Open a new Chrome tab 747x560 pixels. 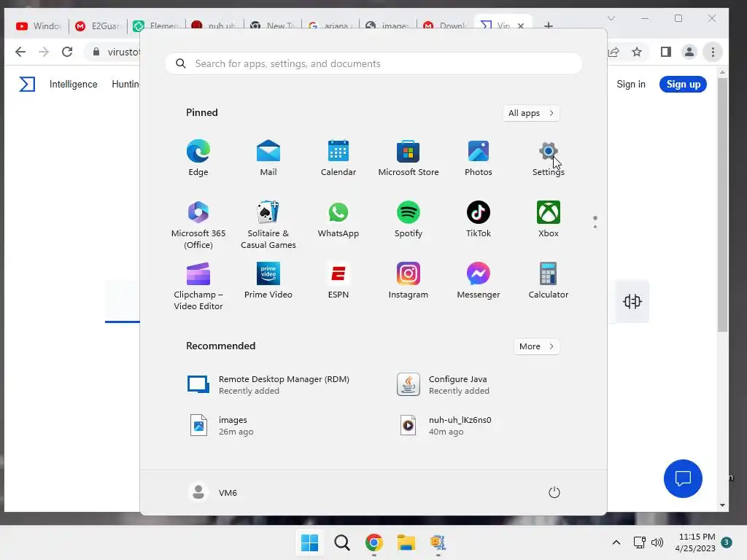(549, 26)
